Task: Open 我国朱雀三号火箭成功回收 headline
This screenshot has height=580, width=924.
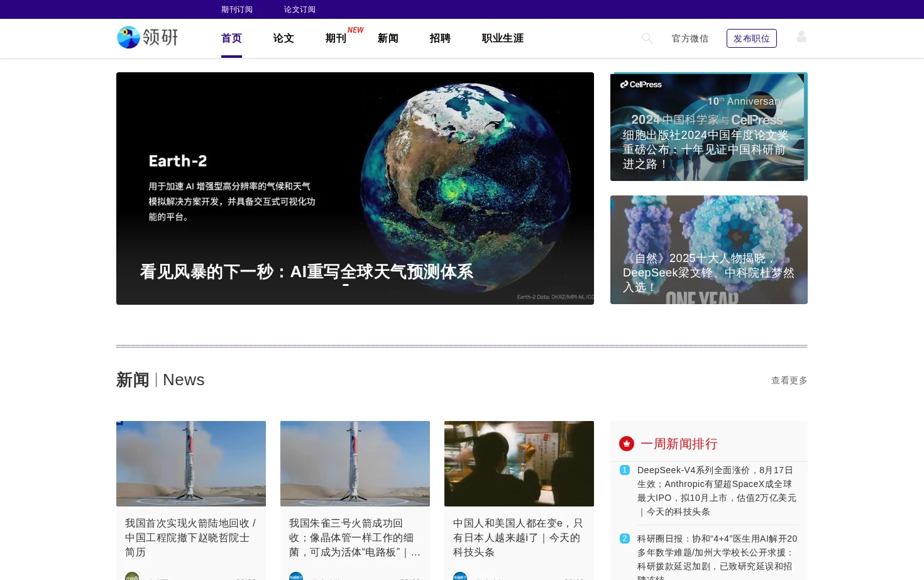Action: [355, 537]
